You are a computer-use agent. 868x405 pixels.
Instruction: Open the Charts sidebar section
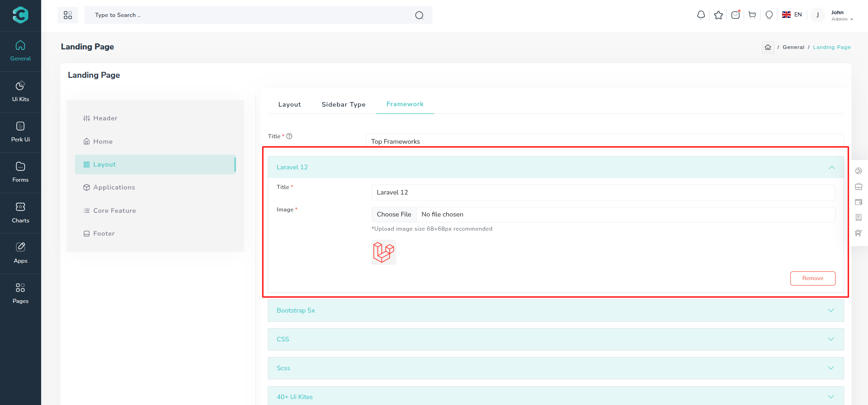pos(21,213)
